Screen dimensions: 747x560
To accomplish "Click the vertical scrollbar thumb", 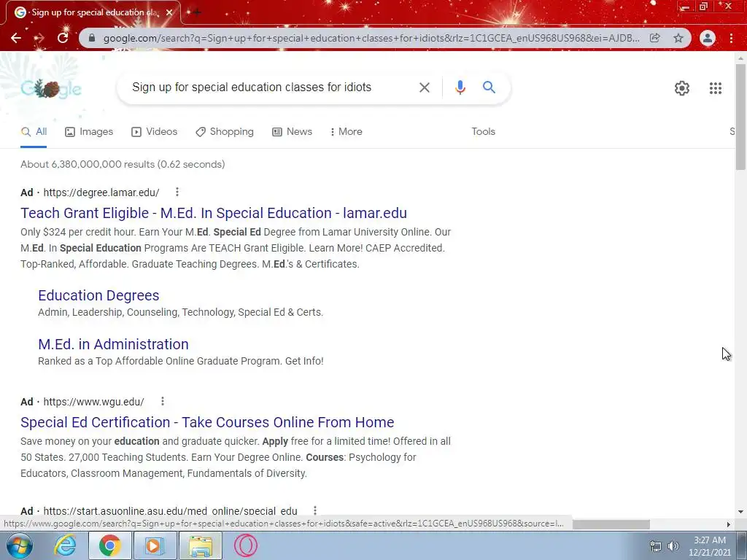I will click(740, 117).
